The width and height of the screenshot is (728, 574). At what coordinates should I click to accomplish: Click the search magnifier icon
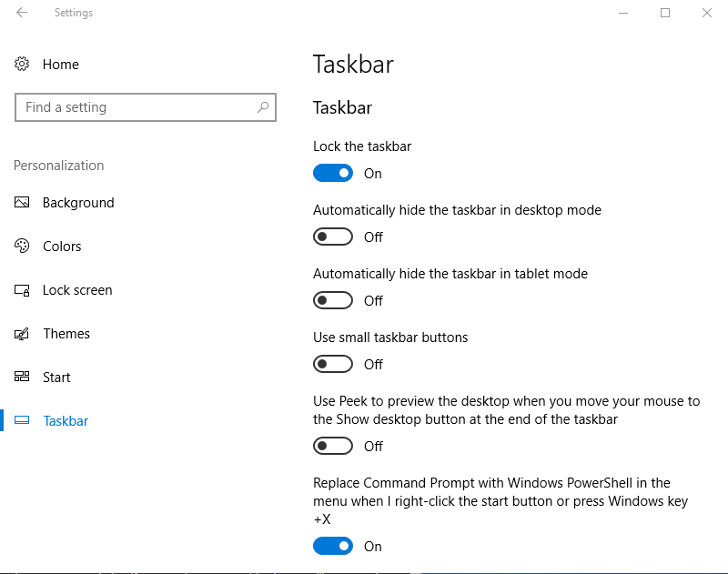[262, 107]
